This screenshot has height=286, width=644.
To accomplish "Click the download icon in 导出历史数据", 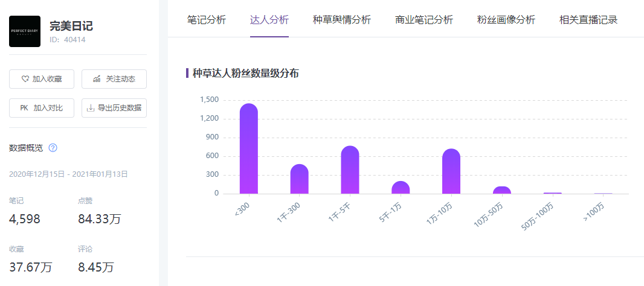I will pyautogui.click(x=91, y=108).
